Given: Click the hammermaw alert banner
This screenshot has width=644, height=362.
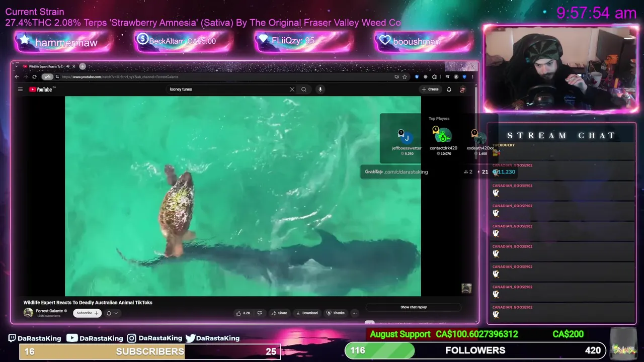Looking at the screenshot, I should tap(63, 42).
